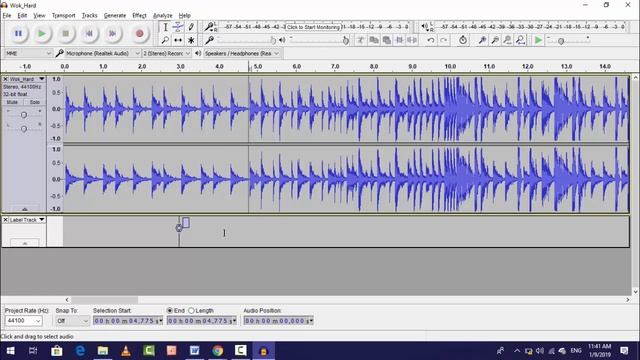Click the Stop button

(65, 33)
